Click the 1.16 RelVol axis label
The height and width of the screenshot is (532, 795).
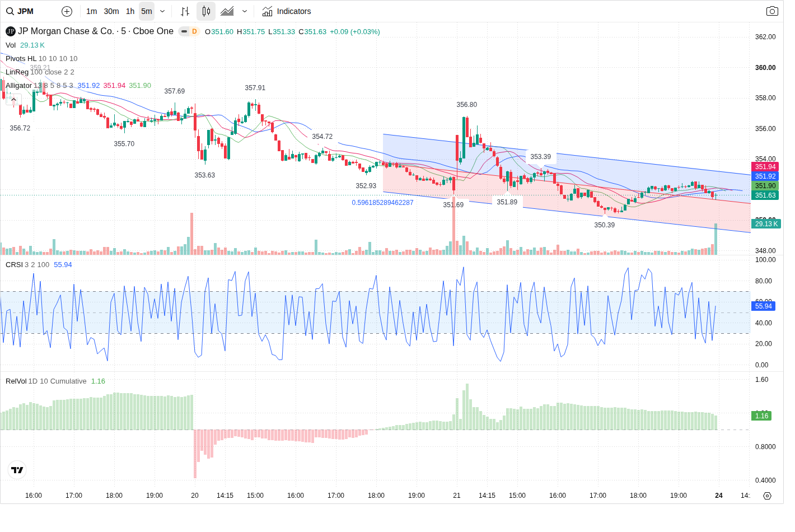pyautogui.click(x=761, y=416)
